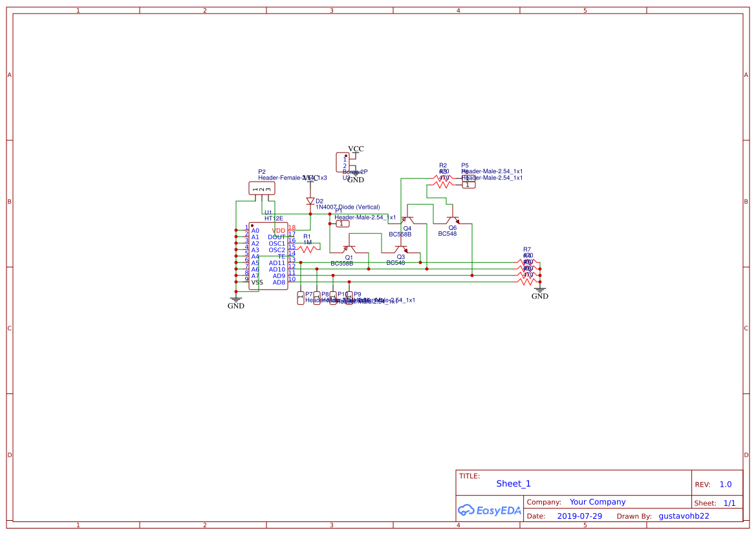Select the DOUT pin label

pyautogui.click(x=277, y=237)
